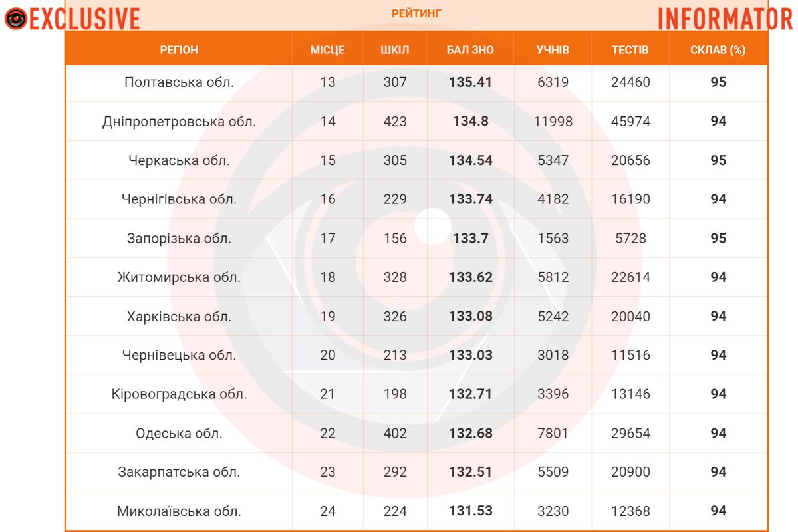
Task: Click the ШКІЛ column header
Action: tap(394, 50)
